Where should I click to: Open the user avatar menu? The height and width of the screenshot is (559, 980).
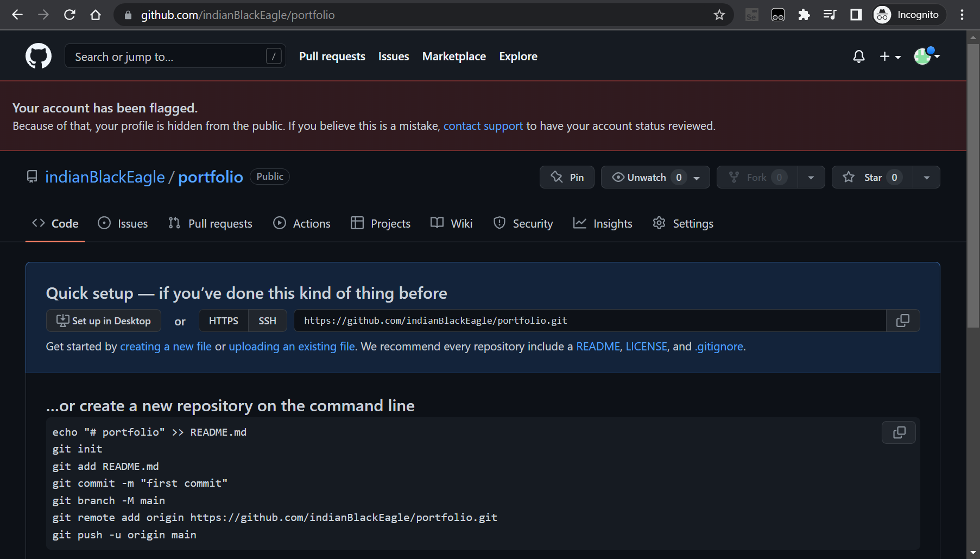point(927,56)
